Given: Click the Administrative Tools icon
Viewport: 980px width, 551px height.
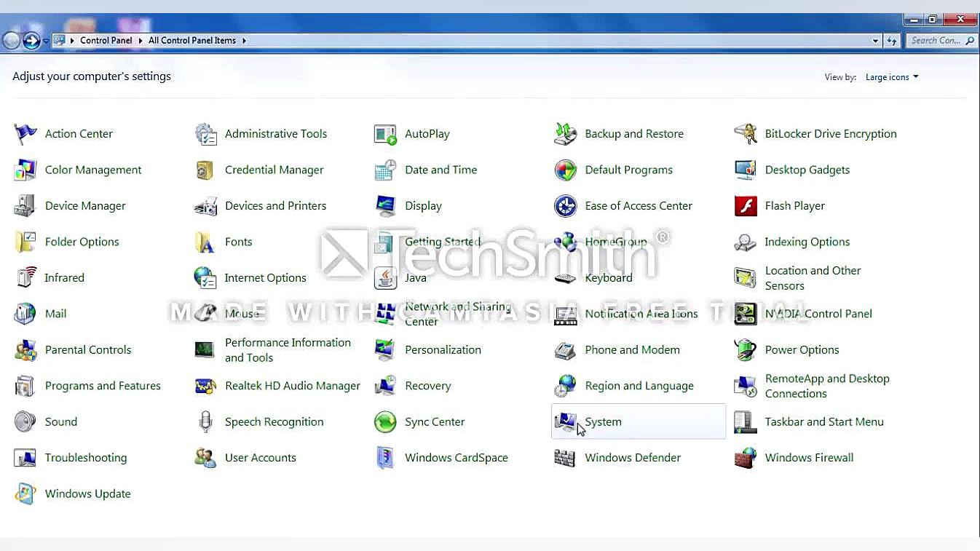Looking at the screenshot, I should [x=205, y=134].
